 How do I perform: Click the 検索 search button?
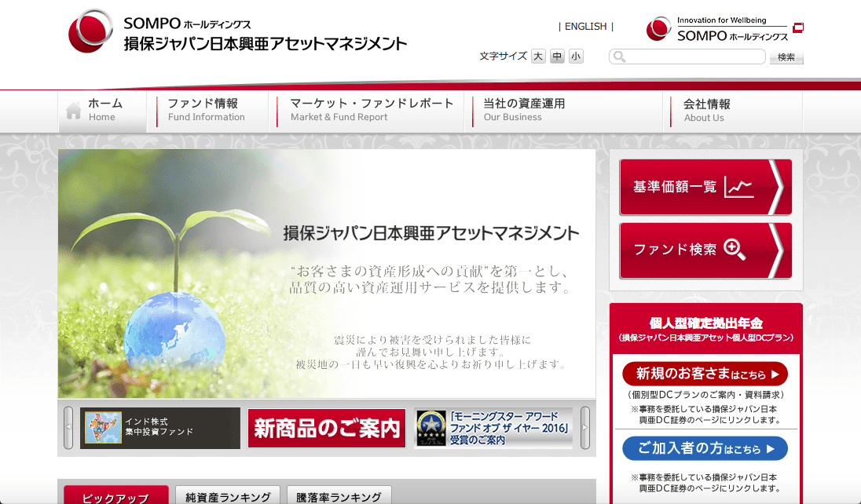[x=786, y=57]
